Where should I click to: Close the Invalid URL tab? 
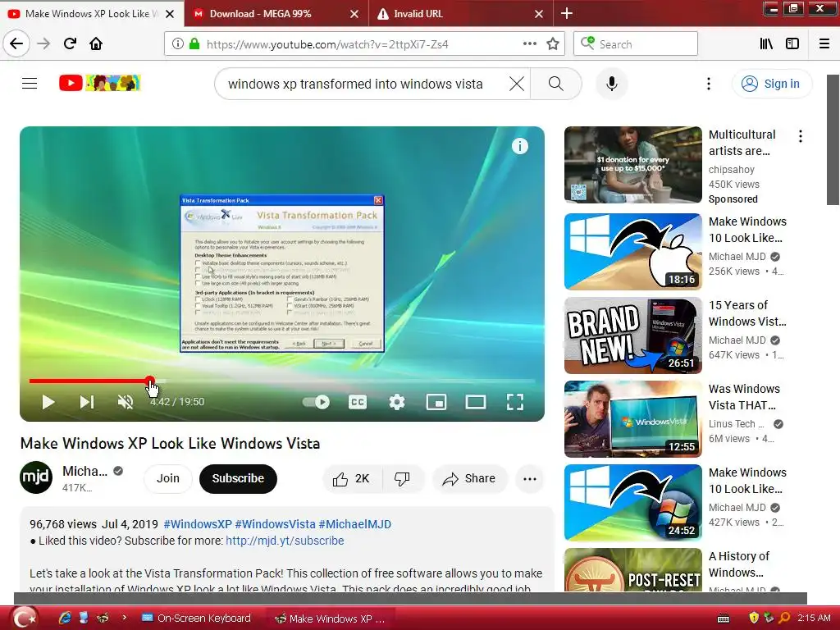539,14
